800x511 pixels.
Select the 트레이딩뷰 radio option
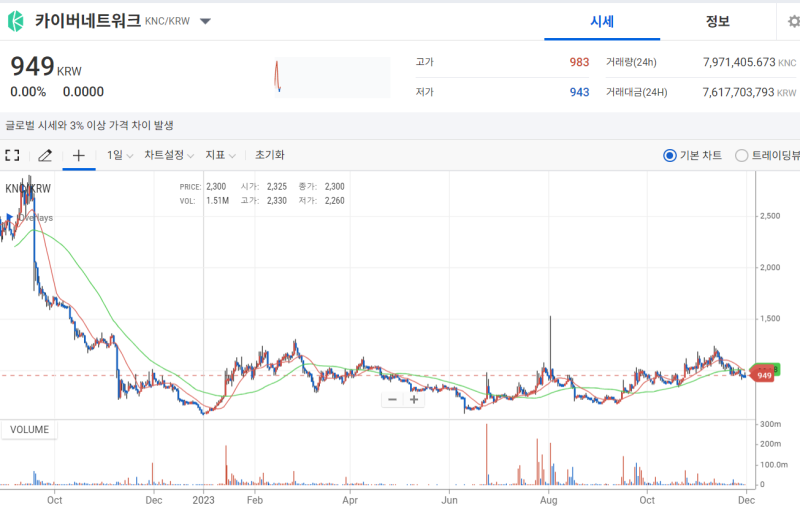click(767, 155)
